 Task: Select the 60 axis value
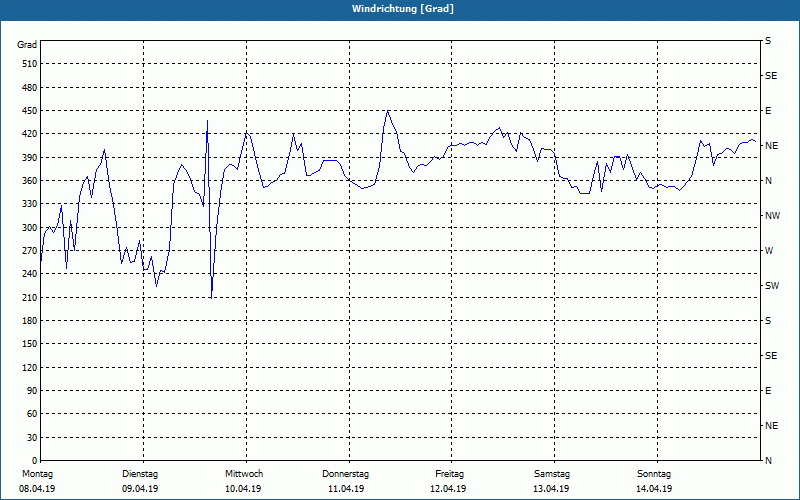(32, 414)
